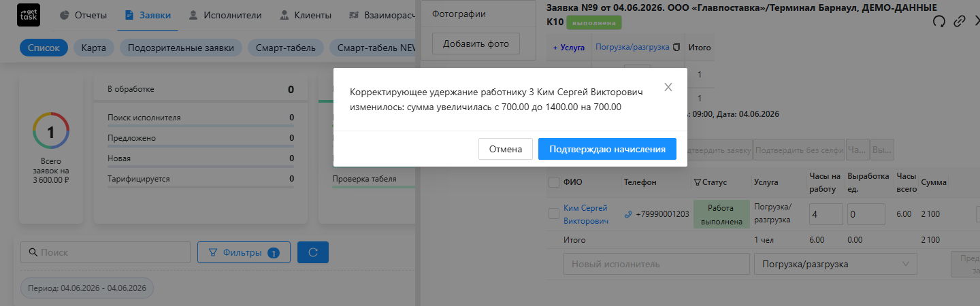980x306 pixels.
Task: Click the Итого column header in the services table
Action: (x=700, y=48)
